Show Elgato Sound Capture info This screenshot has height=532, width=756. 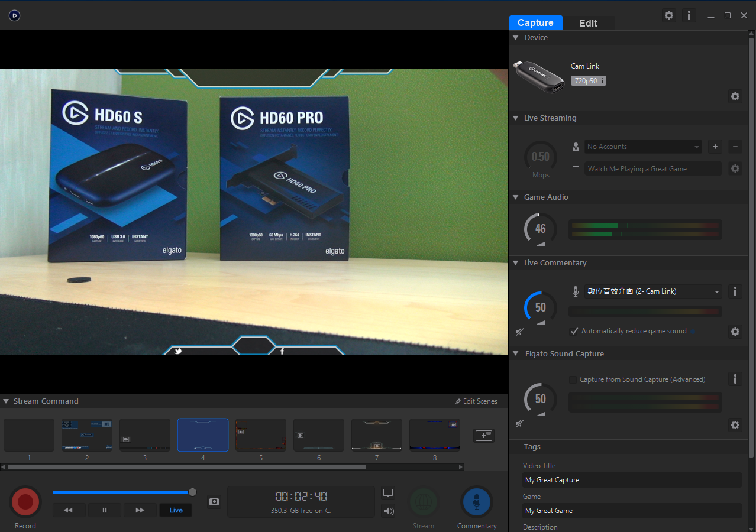click(735, 379)
